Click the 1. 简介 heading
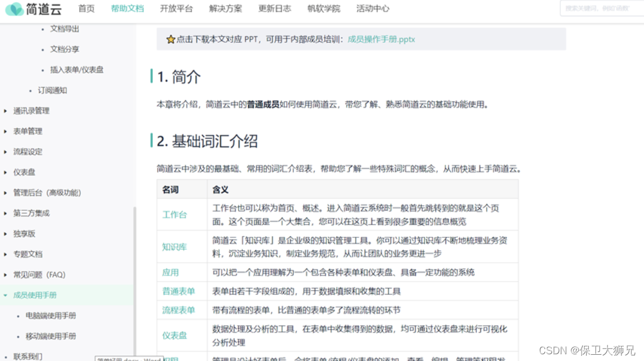 (x=179, y=77)
